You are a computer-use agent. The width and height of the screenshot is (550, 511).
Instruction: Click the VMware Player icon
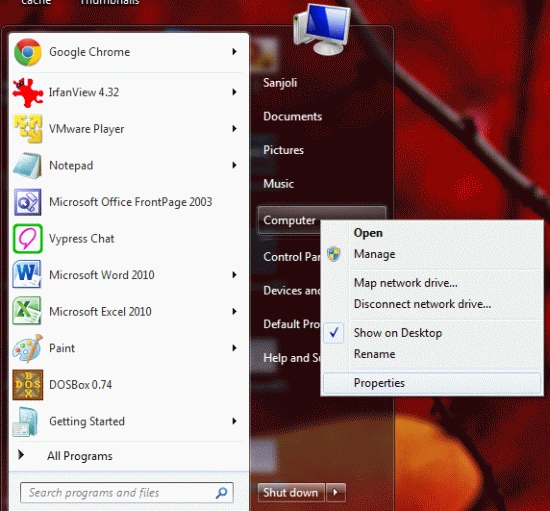pyautogui.click(x=28, y=129)
